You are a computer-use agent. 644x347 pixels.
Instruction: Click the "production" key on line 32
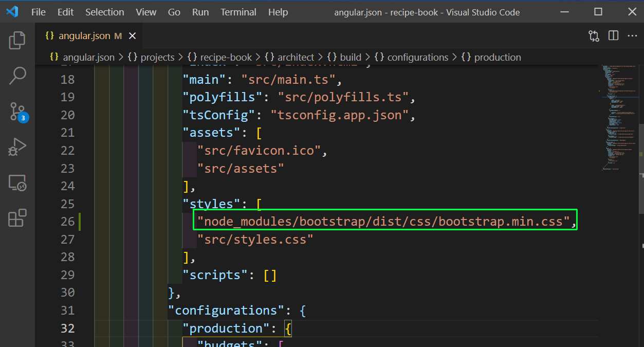(226, 328)
